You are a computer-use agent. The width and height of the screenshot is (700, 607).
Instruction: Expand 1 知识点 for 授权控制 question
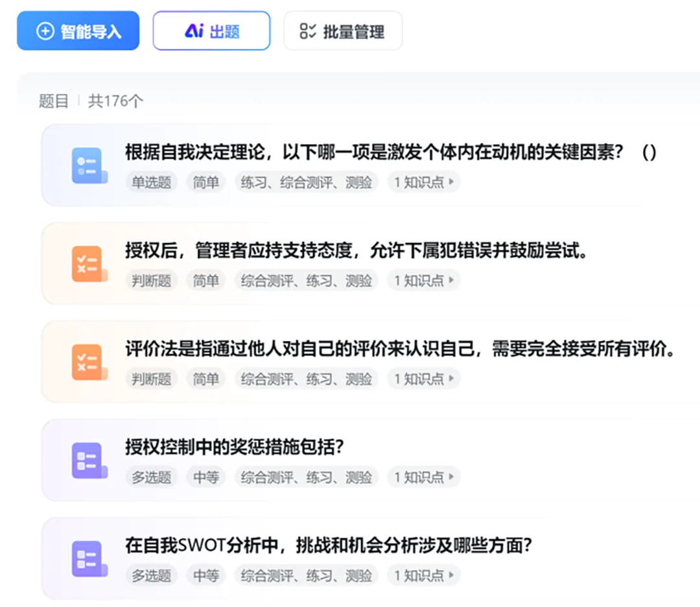click(424, 477)
